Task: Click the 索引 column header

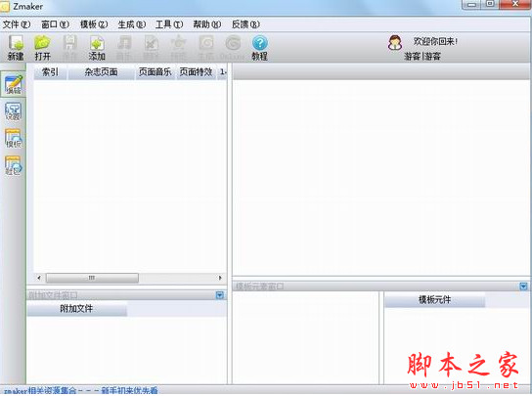Action: [x=50, y=72]
